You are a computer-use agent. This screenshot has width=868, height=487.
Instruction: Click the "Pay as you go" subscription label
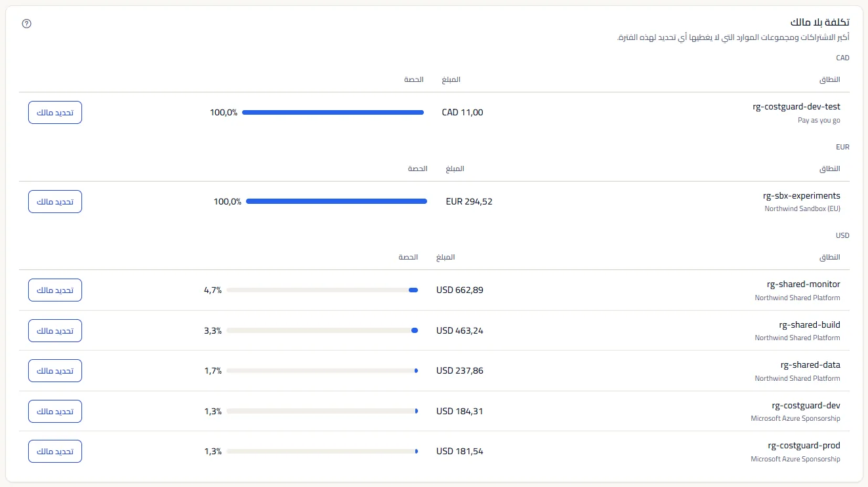pyautogui.click(x=819, y=121)
